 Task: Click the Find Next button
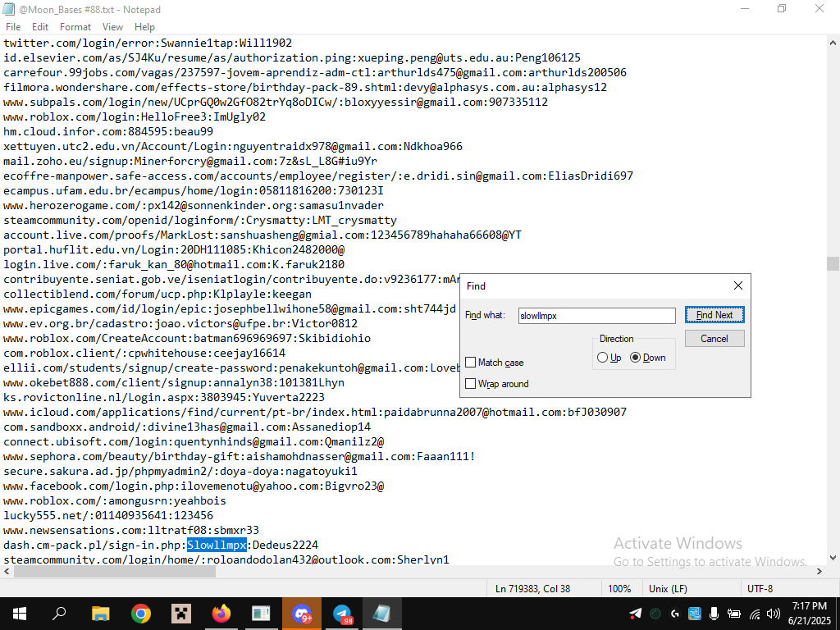[x=714, y=315]
